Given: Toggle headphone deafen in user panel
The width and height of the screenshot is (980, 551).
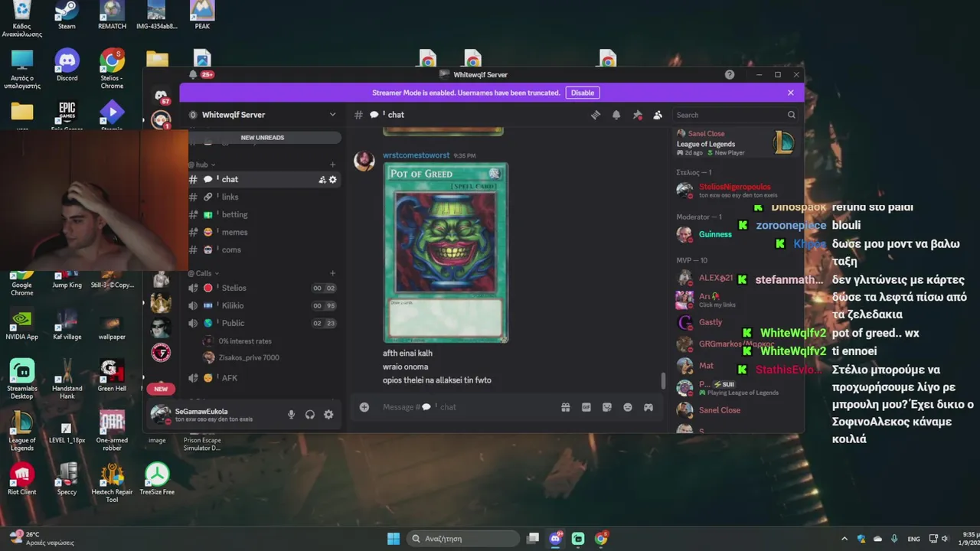Looking at the screenshot, I should pos(310,415).
